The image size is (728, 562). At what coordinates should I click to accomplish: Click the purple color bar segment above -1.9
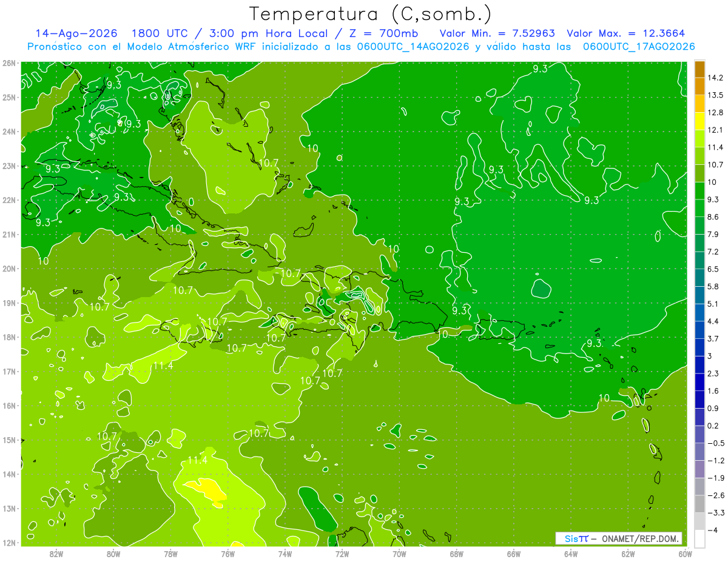tap(699, 469)
